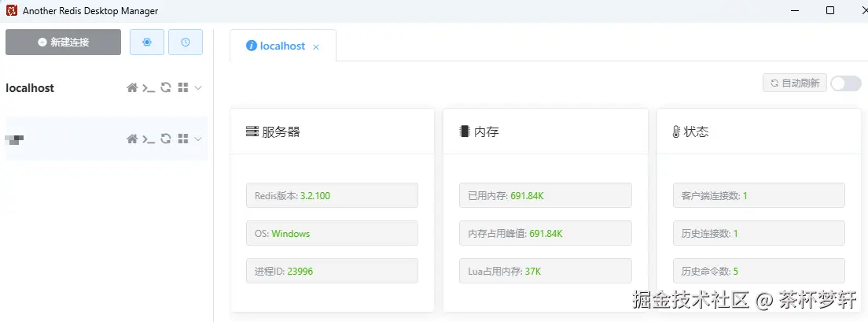Click the 已用内存 691.84K field
The width and height of the screenshot is (868, 322).
(546, 195)
